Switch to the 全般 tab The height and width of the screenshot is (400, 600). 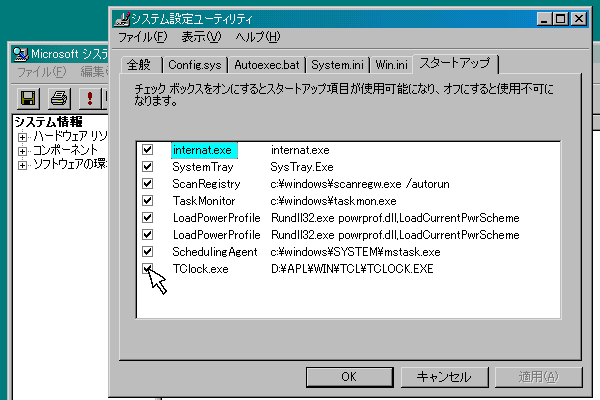pyautogui.click(x=139, y=65)
